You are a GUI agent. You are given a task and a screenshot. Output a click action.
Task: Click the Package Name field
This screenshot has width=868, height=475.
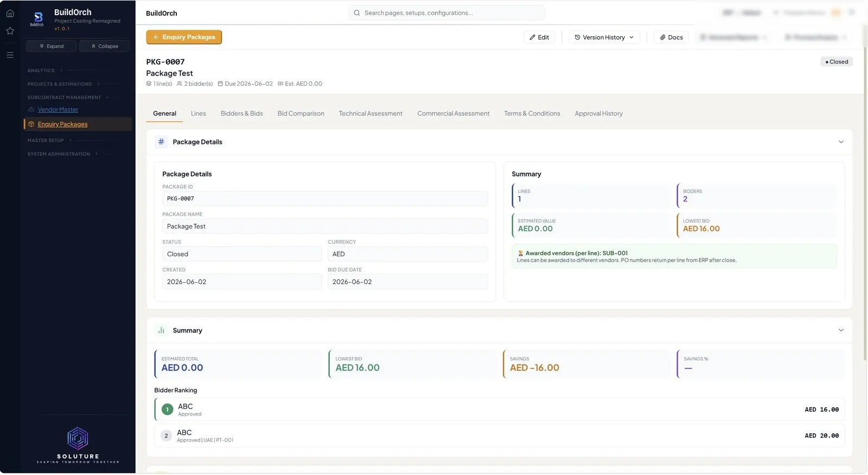point(325,226)
